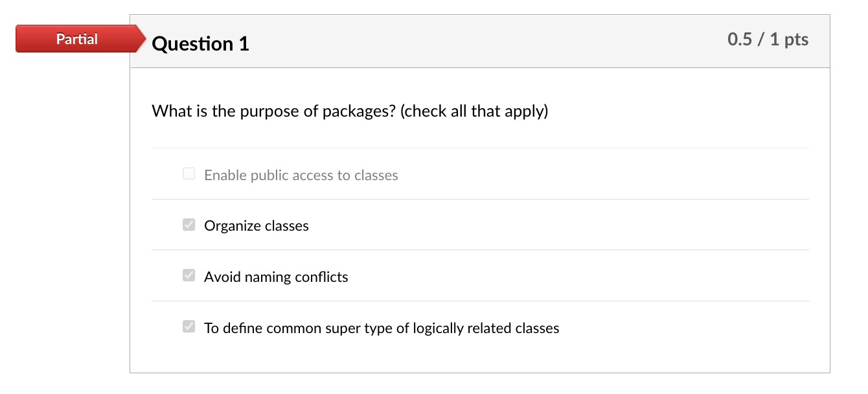Click the checkmark inside the Avoid naming conflicts box
The height and width of the screenshot is (394, 868).
coord(188,275)
